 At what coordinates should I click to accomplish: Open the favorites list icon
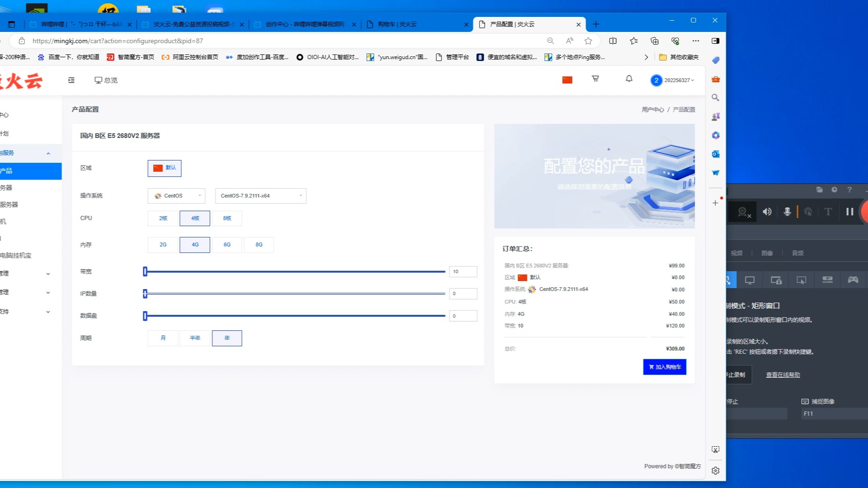click(634, 41)
